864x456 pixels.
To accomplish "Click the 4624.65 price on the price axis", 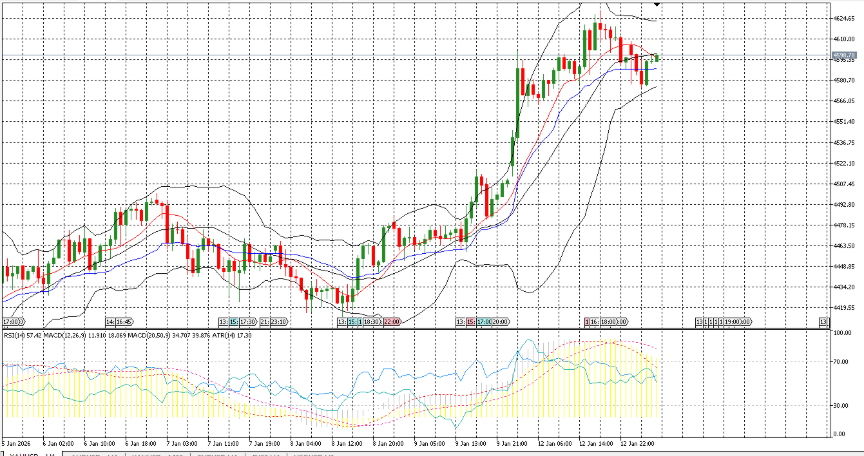I will pos(845,18).
